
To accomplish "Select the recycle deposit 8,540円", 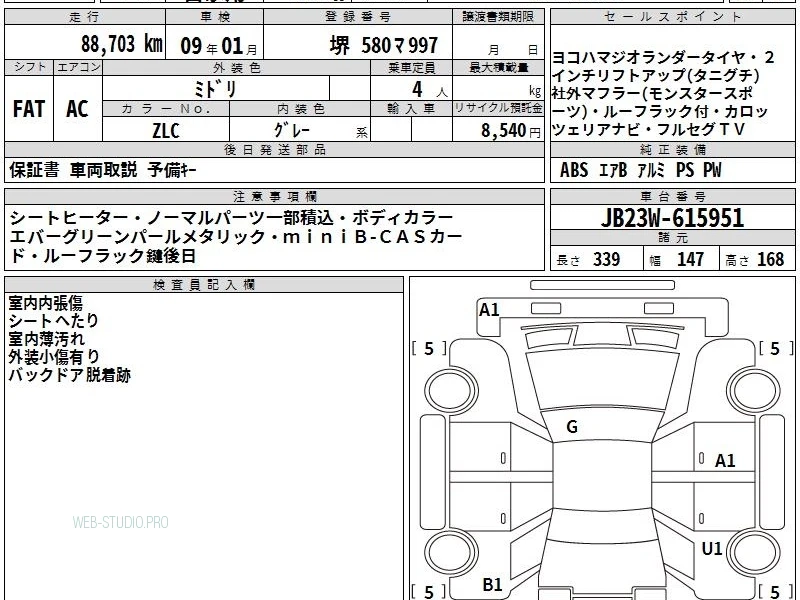I will coord(510,131).
